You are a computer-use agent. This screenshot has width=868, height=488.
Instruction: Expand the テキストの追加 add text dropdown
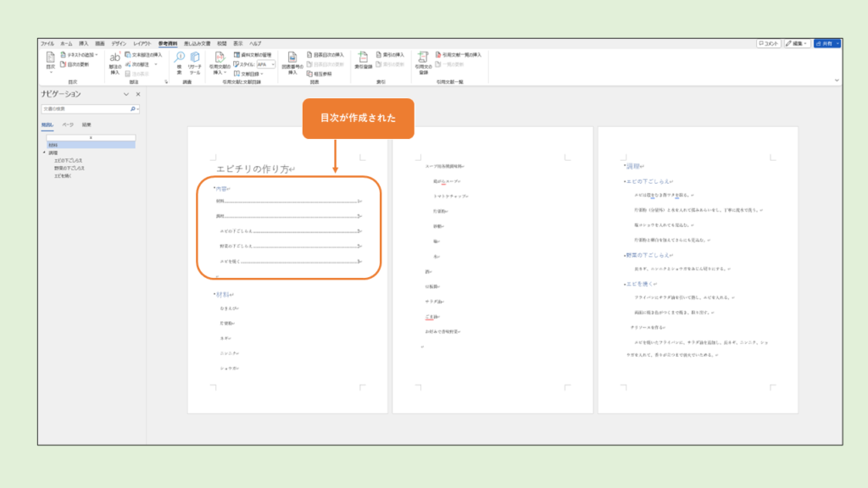(97, 55)
